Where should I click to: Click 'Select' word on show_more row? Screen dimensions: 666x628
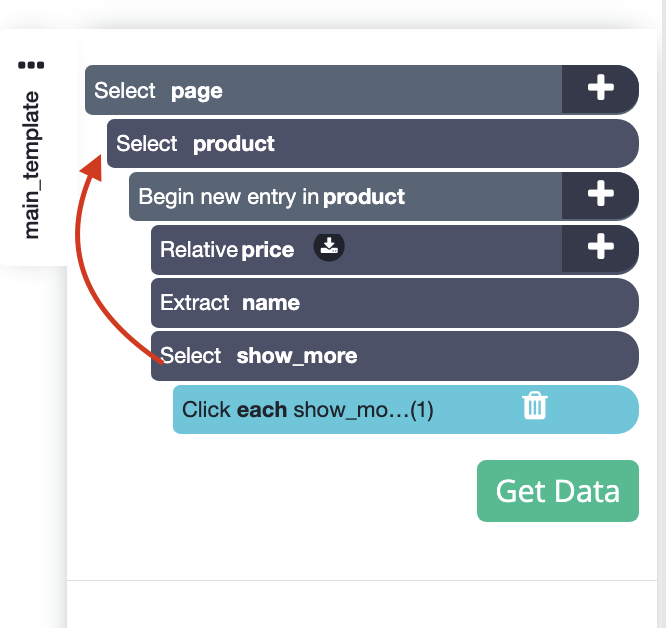coord(190,355)
